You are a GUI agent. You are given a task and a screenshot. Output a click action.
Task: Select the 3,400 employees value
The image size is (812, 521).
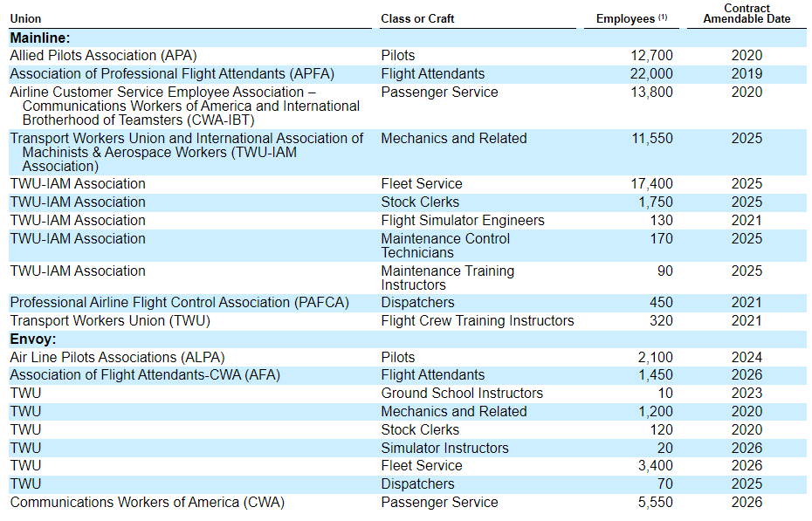[x=656, y=466]
